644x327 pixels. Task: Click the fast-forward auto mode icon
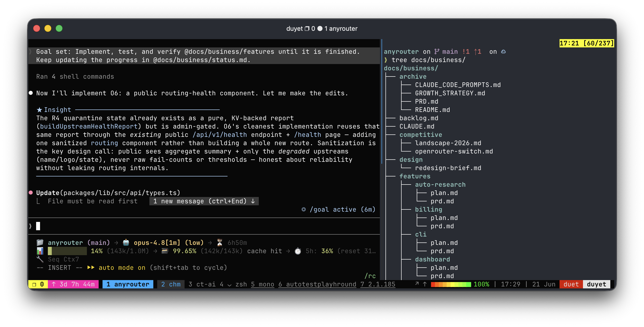[x=91, y=267]
